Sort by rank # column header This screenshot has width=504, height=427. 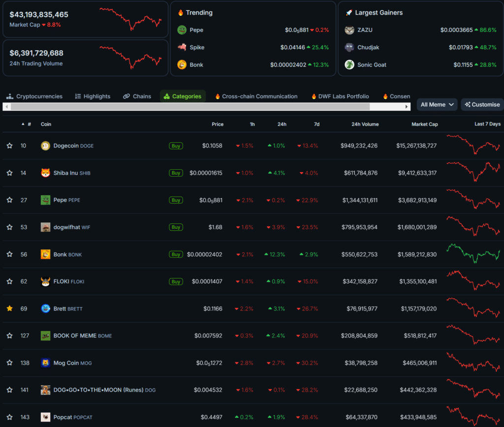(x=29, y=124)
